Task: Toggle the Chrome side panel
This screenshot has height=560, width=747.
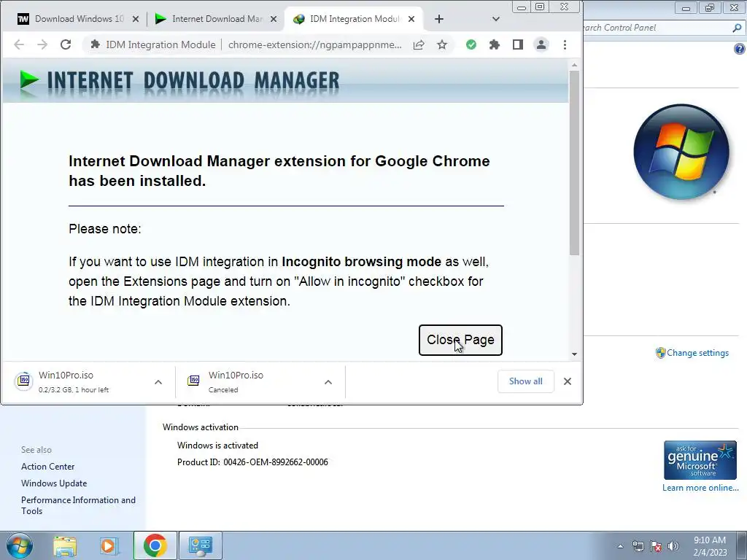Action: click(x=518, y=44)
